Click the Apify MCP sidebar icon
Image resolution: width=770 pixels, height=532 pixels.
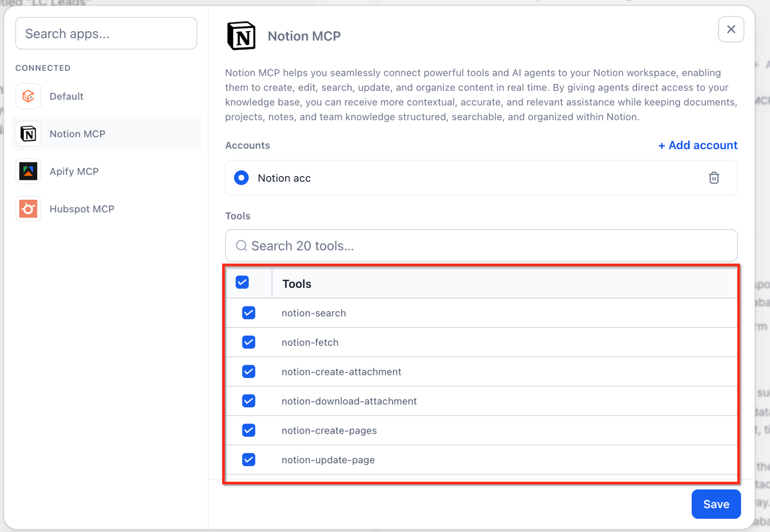28,171
